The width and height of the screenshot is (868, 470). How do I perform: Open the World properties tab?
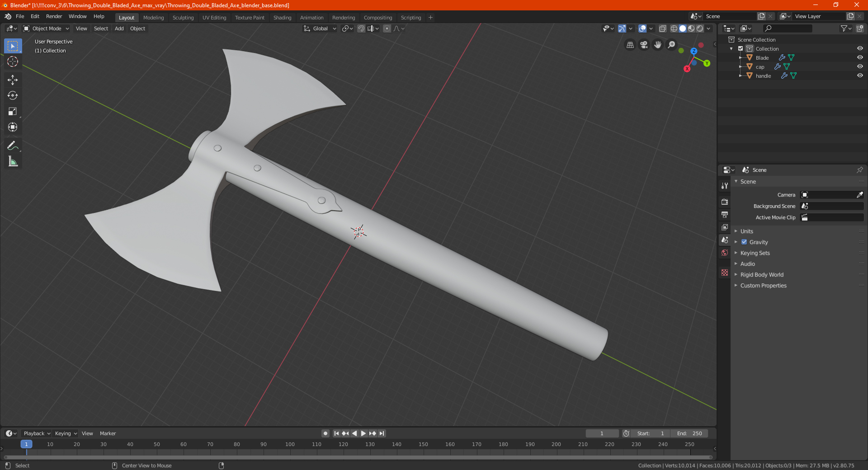pyautogui.click(x=725, y=253)
